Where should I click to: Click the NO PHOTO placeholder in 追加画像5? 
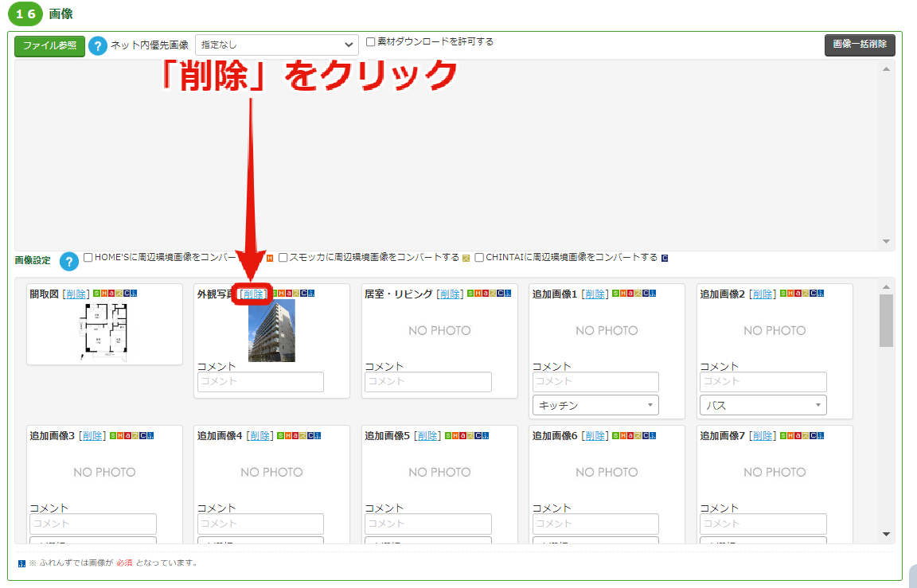click(x=439, y=473)
